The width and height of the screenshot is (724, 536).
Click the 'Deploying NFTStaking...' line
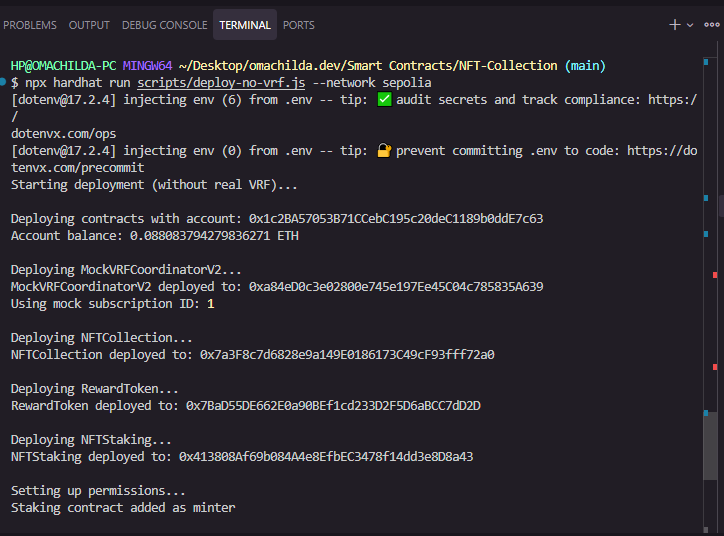coord(91,440)
